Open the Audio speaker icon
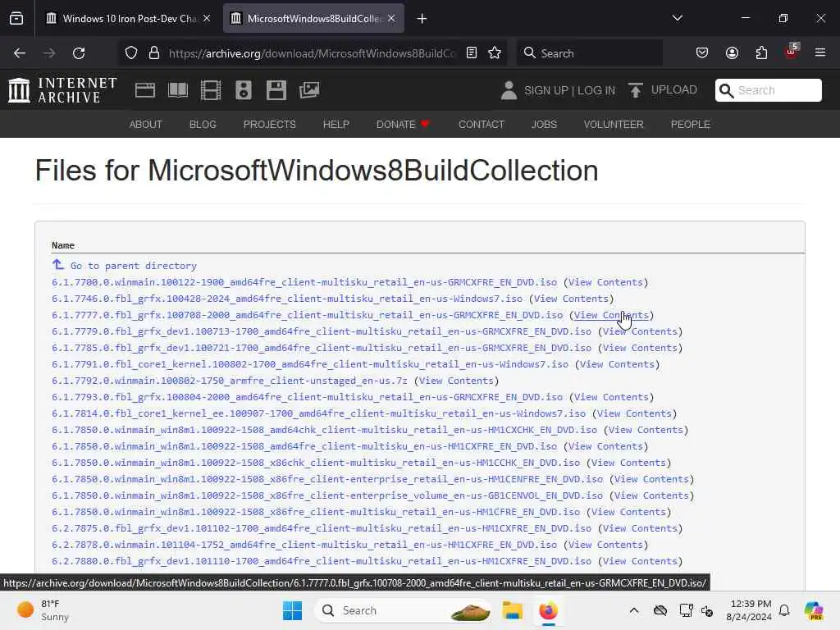The width and height of the screenshot is (840, 630). pos(243,90)
